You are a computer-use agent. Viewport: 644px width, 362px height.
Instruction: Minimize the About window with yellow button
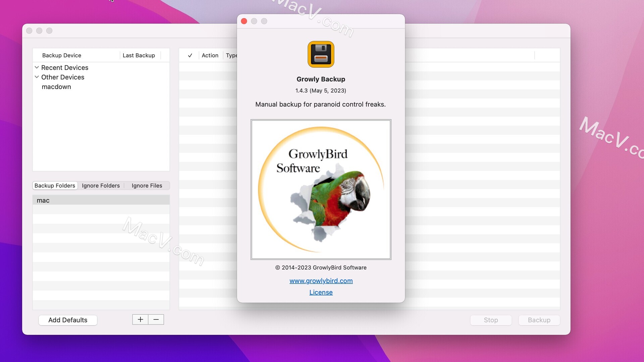pos(254,21)
